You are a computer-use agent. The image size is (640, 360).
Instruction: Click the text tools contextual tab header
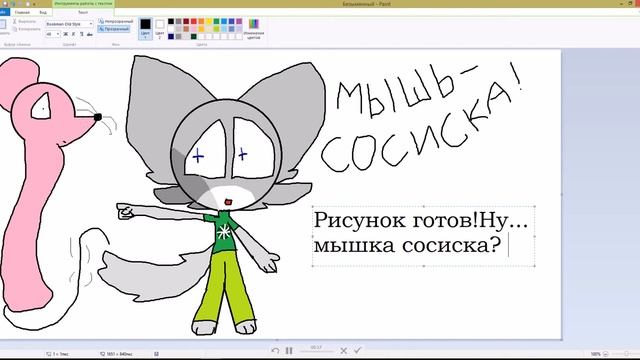coord(83,4)
